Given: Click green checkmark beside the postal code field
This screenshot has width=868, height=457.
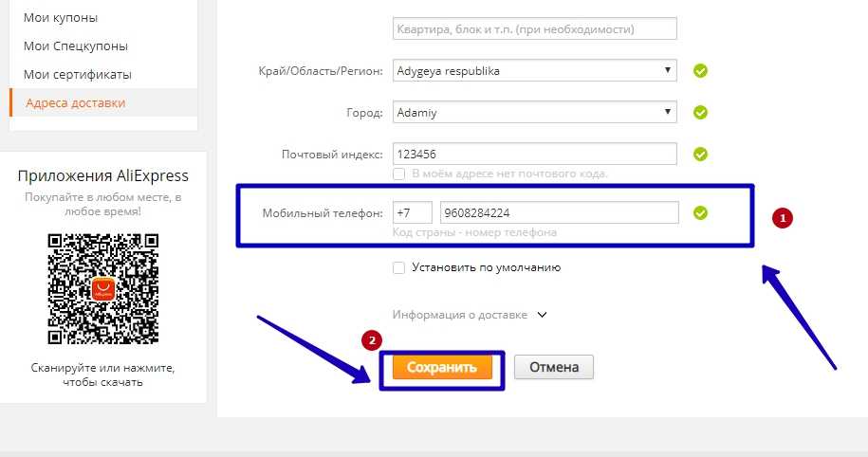Looking at the screenshot, I should pyautogui.click(x=701, y=154).
